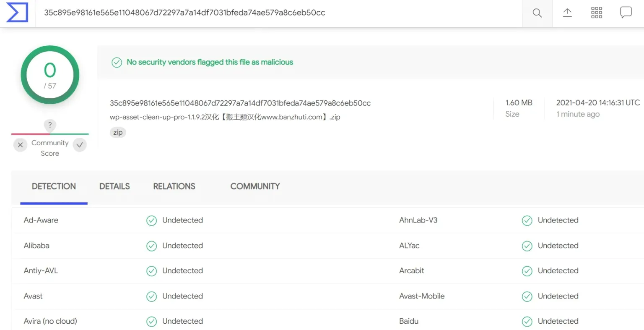Viewport: 644px width, 330px height.
Task: Click Avira undetected check icon
Action: 151,322
